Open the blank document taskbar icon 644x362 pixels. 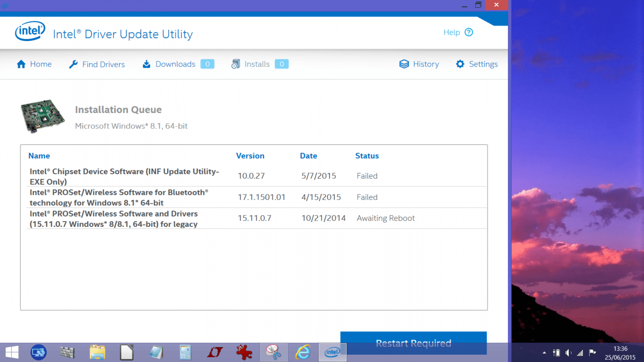point(126,352)
